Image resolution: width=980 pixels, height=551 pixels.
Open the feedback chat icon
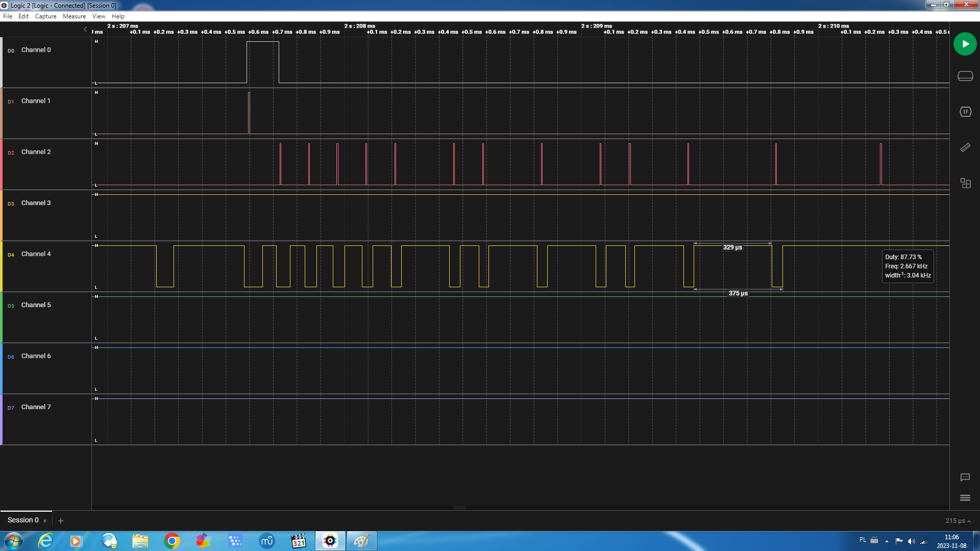coord(965,478)
